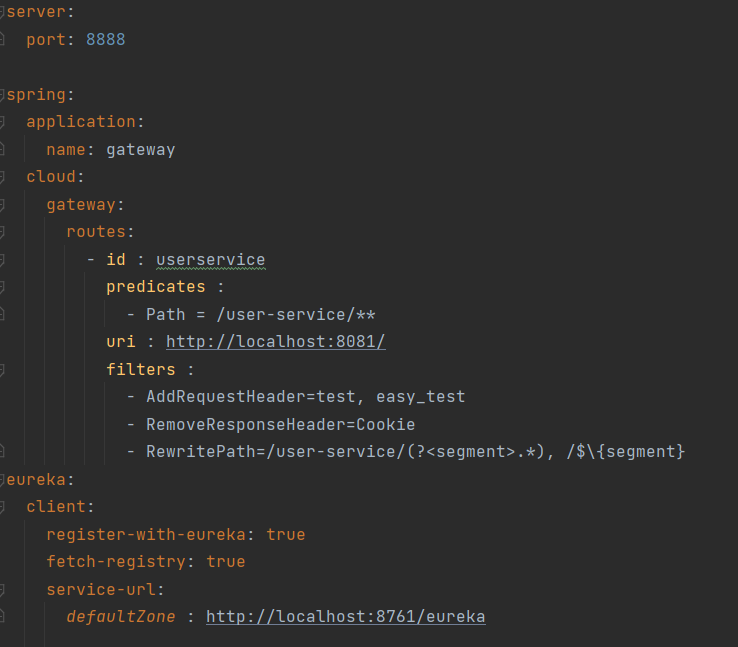Viewport: 738px width, 647px height.
Task: Click the server top-level key
Action: pyautogui.click(x=36, y=12)
